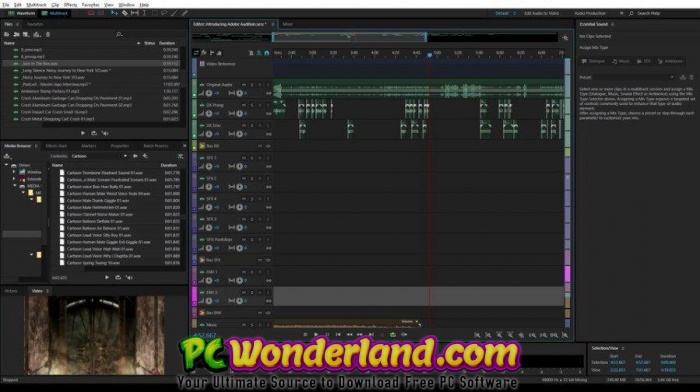Click the Original Audio track pan knob

tap(239, 93)
